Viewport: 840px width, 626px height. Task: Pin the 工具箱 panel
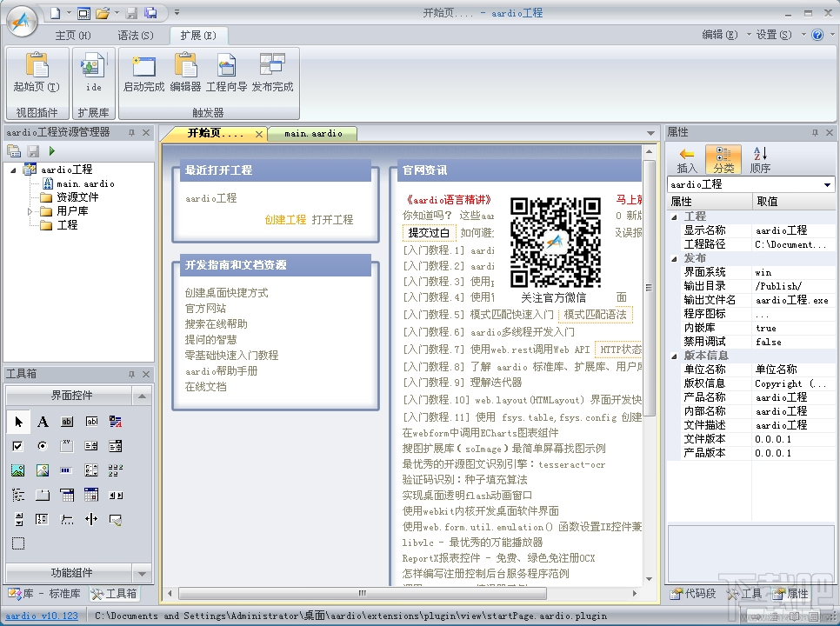tap(131, 374)
